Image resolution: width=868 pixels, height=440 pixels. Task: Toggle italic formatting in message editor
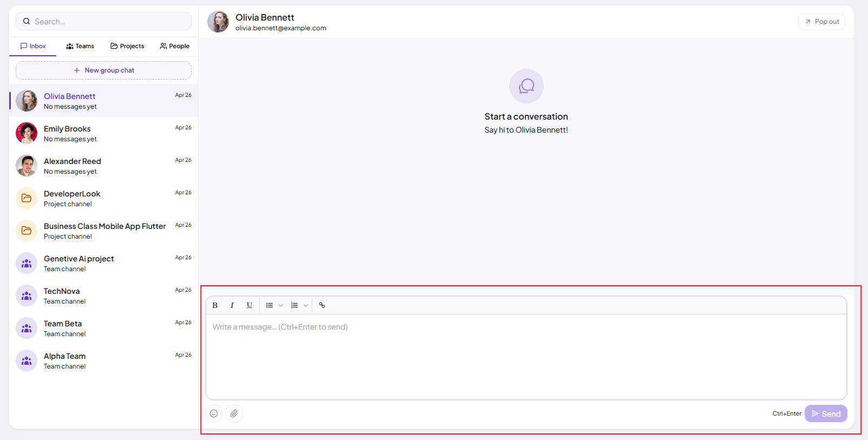232,305
